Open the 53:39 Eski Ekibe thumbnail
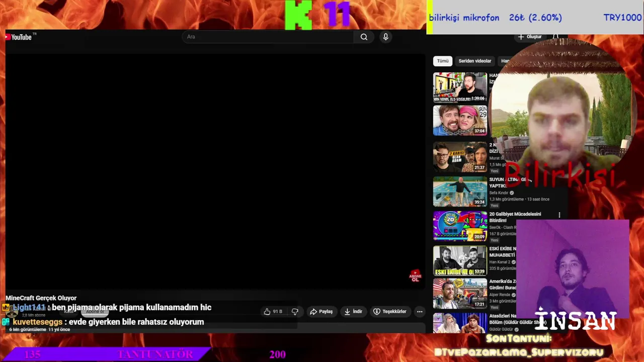This screenshot has height=362, width=644. pos(460,260)
